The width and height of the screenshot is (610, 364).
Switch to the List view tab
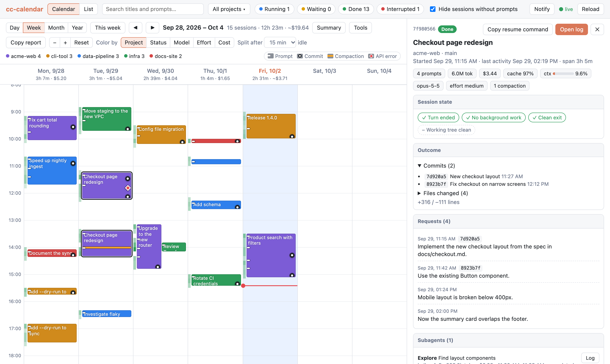pos(88,9)
